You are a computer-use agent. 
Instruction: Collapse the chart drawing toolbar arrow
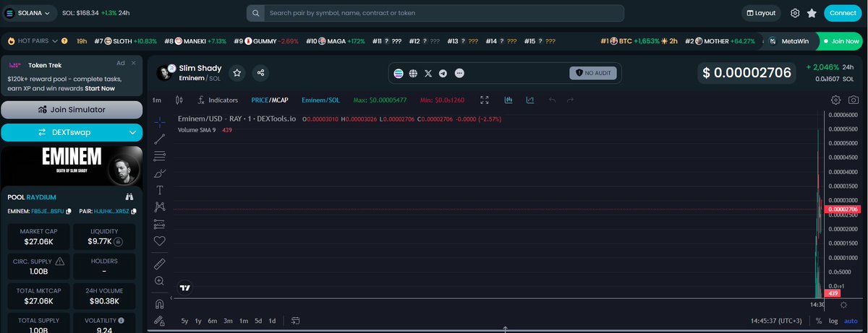click(x=171, y=297)
